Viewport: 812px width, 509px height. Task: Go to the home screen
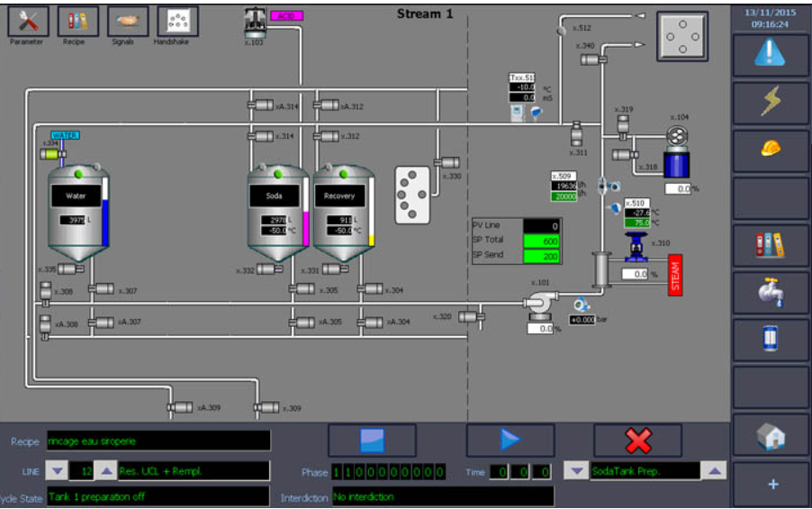click(771, 436)
